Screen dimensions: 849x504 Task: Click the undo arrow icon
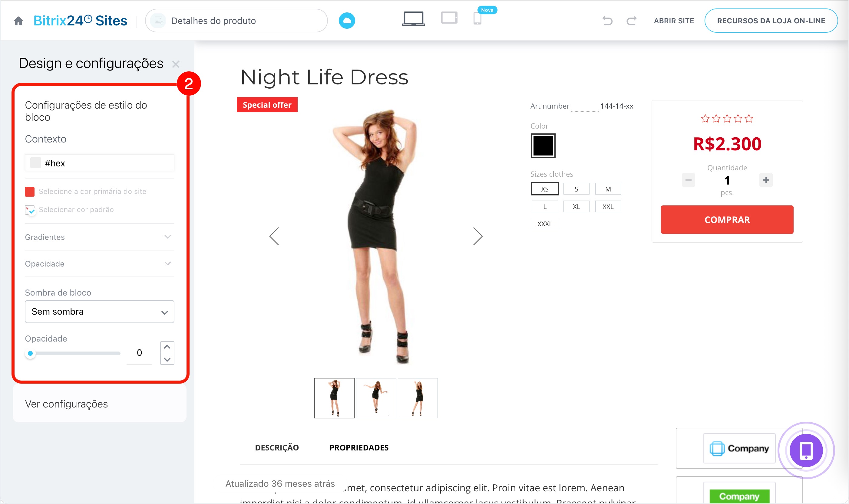click(x=607, y=21)
